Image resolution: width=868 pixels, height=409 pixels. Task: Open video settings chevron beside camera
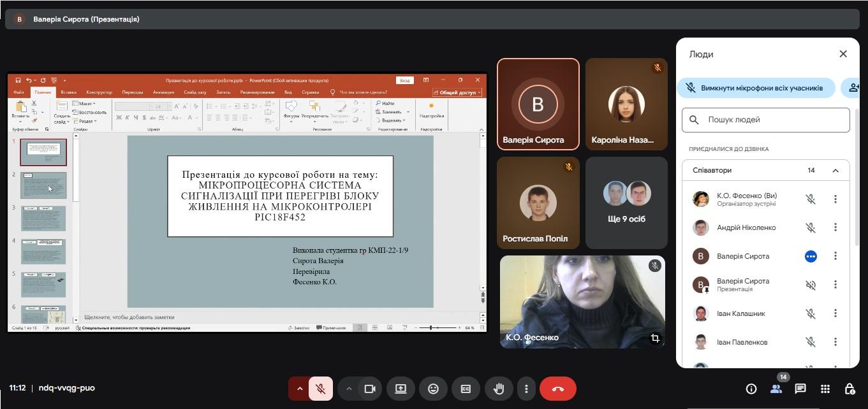click(348, 389)
